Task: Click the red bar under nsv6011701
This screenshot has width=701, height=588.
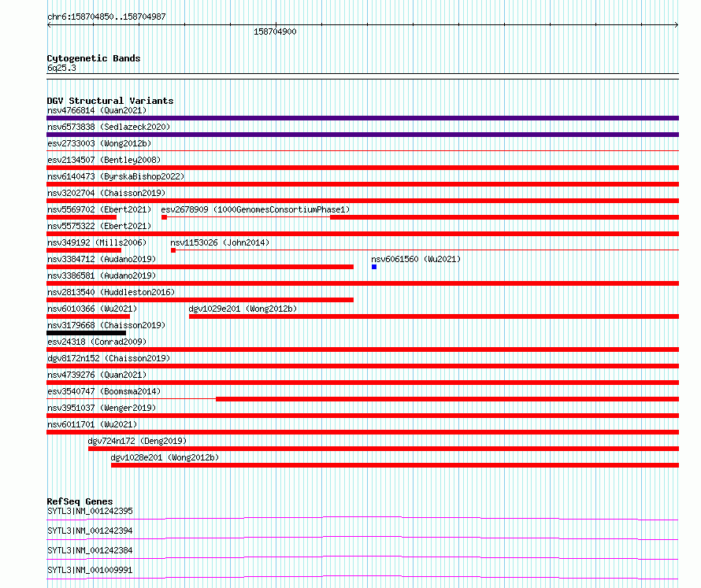Action: (x=362, y=432)
